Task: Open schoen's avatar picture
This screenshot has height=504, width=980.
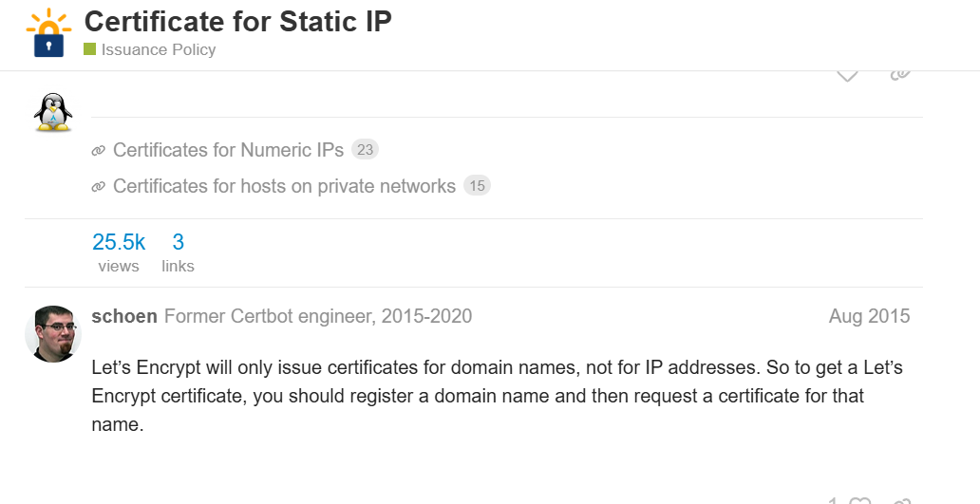Action: (x=53, y=333)
